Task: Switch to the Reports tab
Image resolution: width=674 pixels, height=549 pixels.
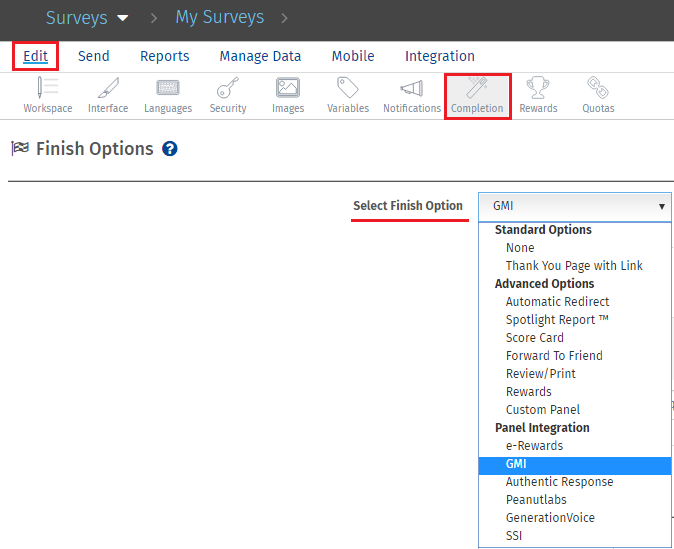Action: (165, 56)
